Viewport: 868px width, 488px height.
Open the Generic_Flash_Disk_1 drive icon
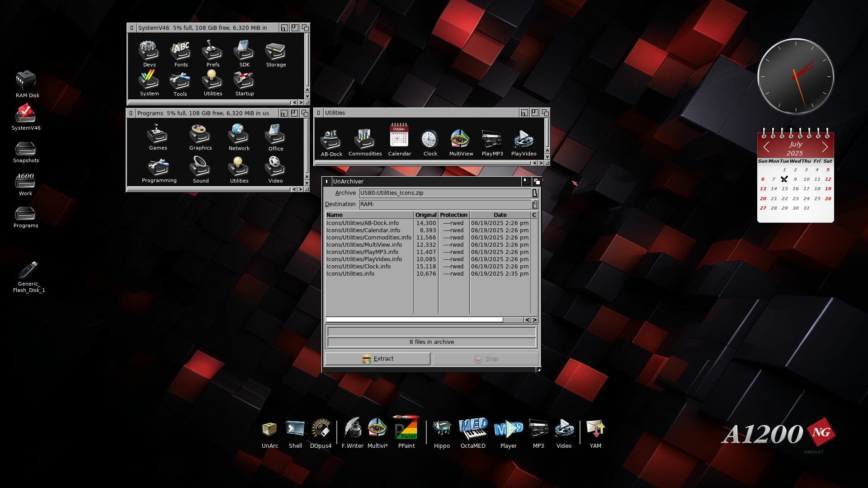pyautogui.click(x=29, y=267)
